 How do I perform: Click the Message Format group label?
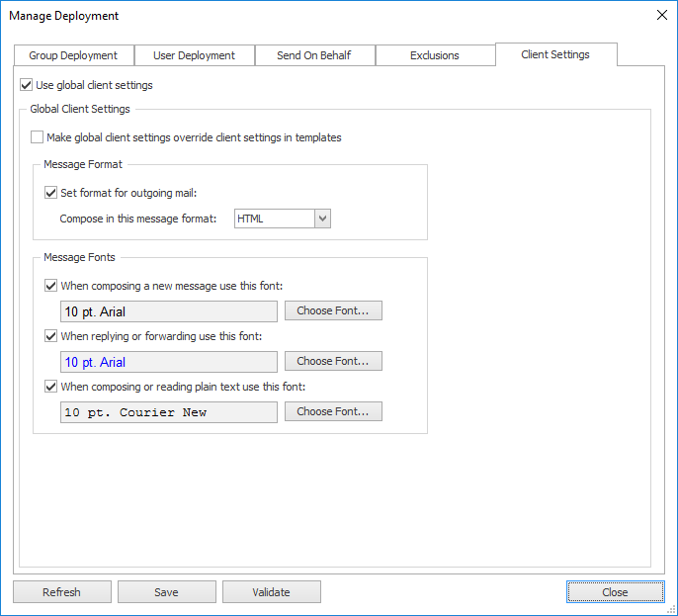pos(83,164)
